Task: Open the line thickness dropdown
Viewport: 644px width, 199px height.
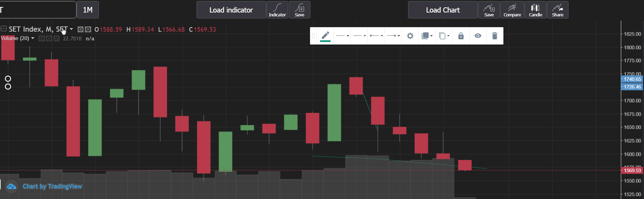Action: coord(342,36)
